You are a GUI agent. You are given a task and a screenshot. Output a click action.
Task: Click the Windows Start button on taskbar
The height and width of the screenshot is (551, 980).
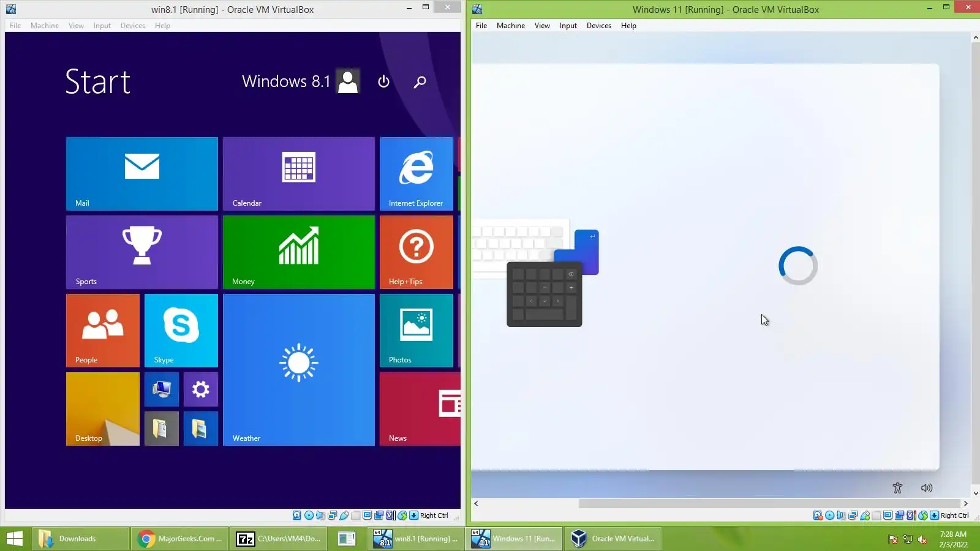(x=14, y=539)
